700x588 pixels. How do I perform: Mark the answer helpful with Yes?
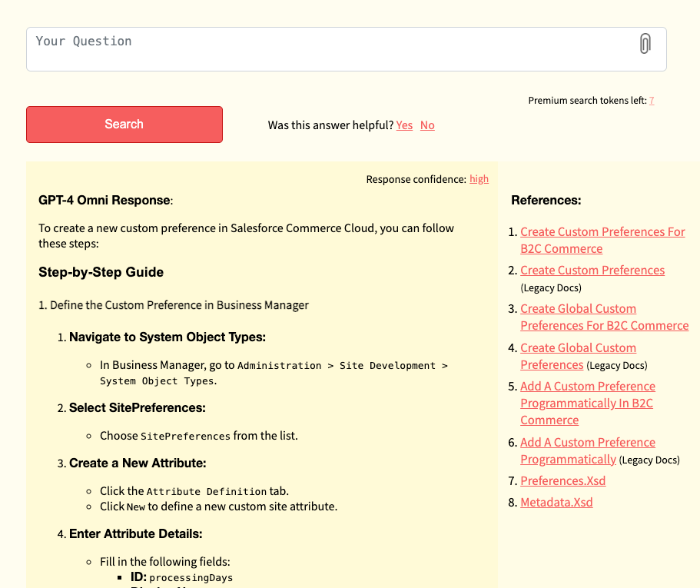point(404,125)
